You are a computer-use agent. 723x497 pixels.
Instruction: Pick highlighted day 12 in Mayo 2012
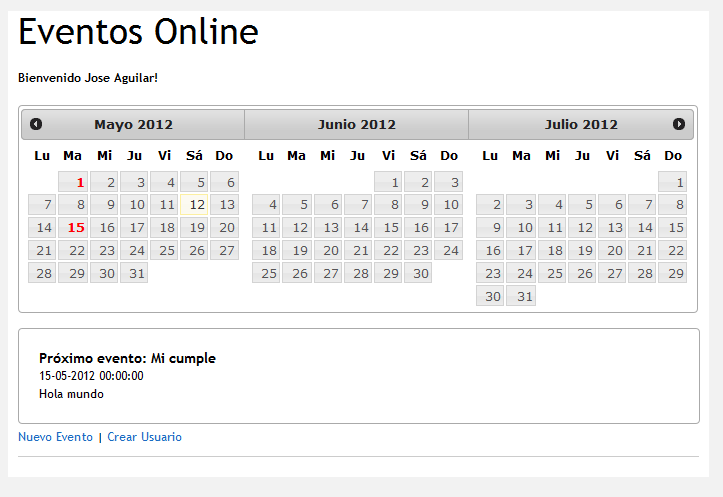(x=194, y=204)
